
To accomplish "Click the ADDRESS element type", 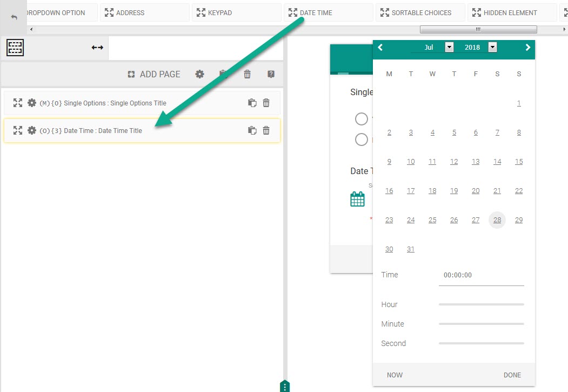I will [144, 12].
